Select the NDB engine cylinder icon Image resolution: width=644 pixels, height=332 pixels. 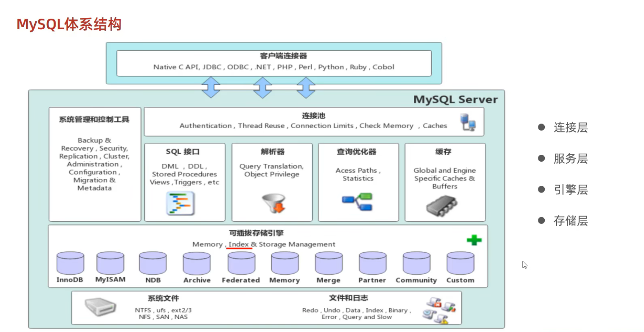[x=153, y=263]
